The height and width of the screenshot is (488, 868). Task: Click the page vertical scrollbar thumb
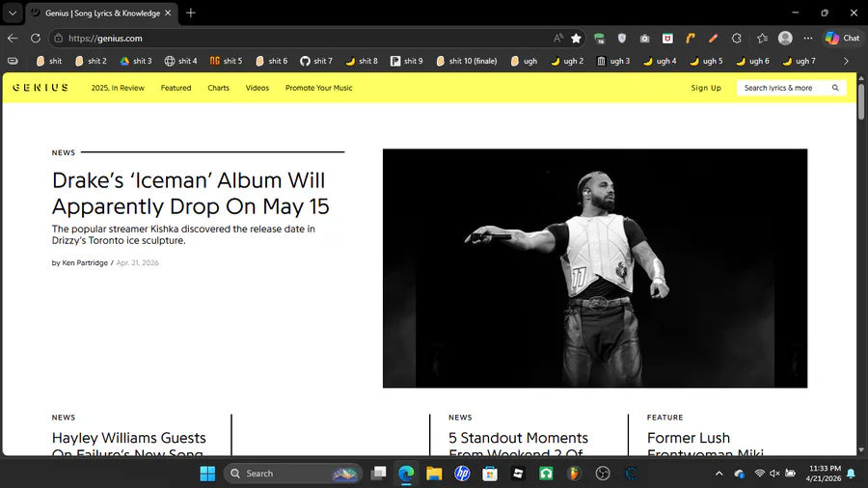point(861,100)
